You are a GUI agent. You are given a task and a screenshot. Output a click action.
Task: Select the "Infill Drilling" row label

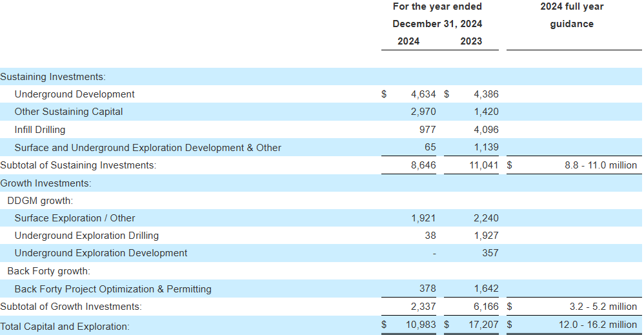coord(40,130)
